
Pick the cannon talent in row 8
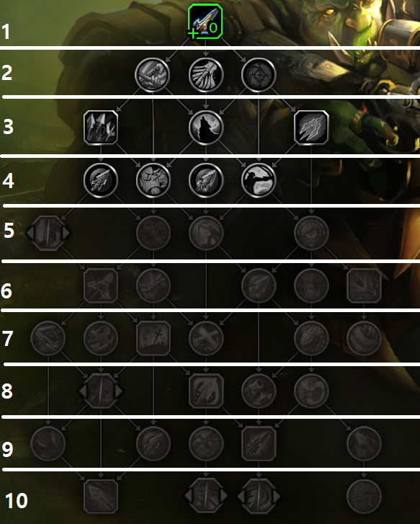point(259,391)
